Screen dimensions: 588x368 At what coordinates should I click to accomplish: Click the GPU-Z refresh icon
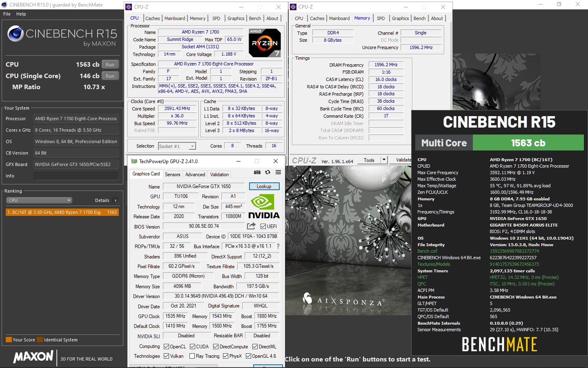pos(267,172)
